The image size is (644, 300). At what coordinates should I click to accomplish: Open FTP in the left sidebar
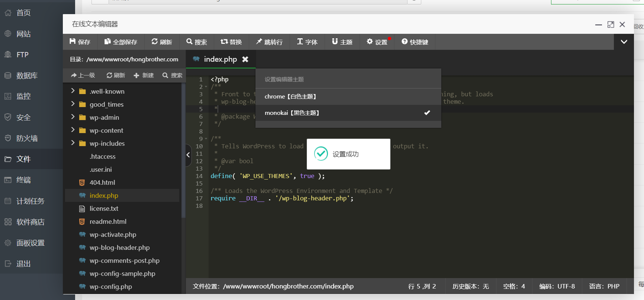tap(31, 55)
